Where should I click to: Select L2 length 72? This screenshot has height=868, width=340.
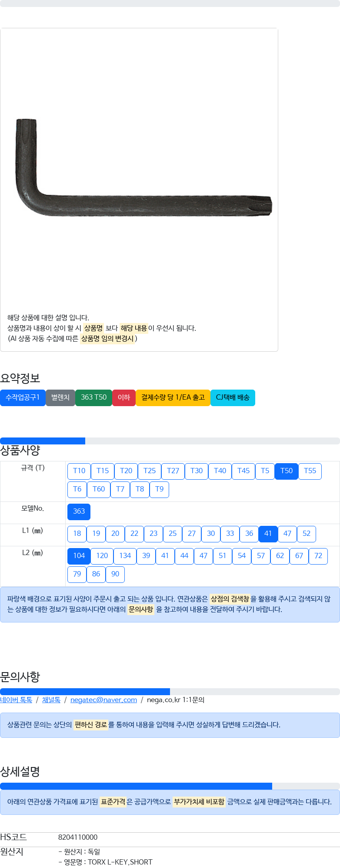tap(318, 556)
